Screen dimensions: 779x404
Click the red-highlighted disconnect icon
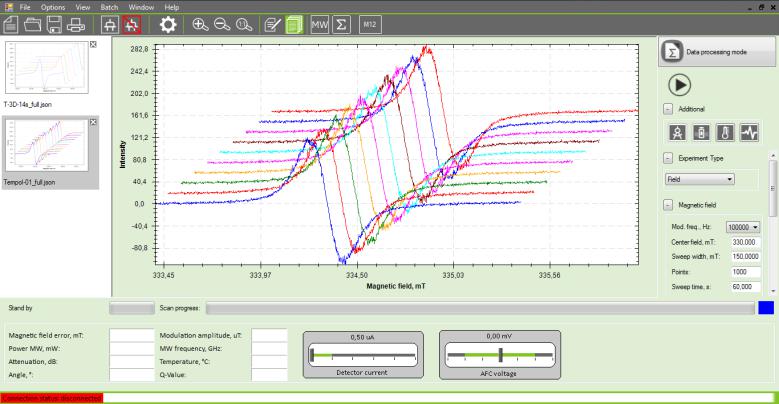click(132, 25)
